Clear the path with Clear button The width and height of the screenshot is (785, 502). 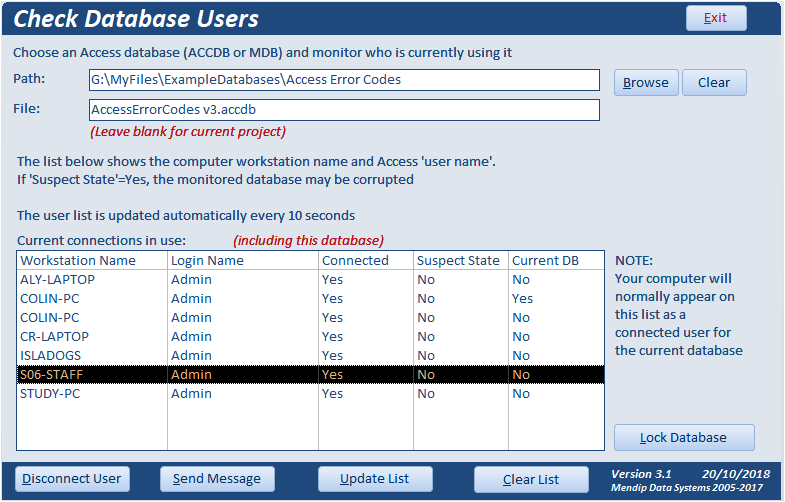pyautogui.click(x=714, y=83)
